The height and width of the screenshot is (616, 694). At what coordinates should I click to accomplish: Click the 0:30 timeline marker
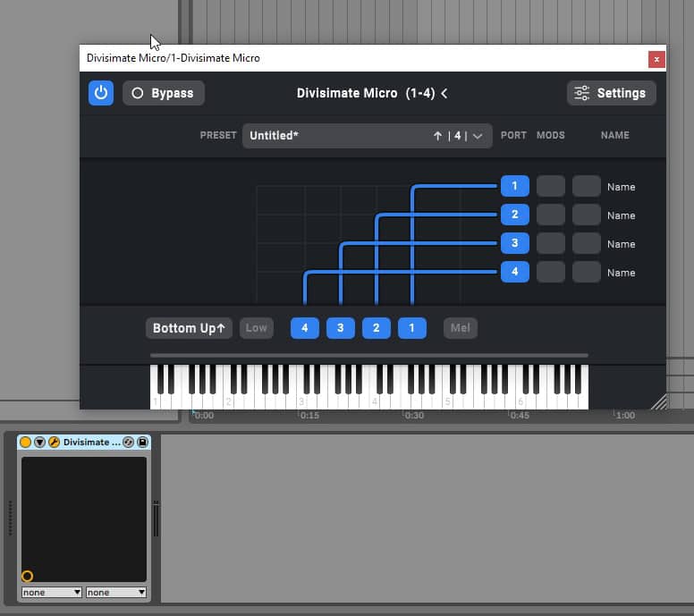click(414, 416)
